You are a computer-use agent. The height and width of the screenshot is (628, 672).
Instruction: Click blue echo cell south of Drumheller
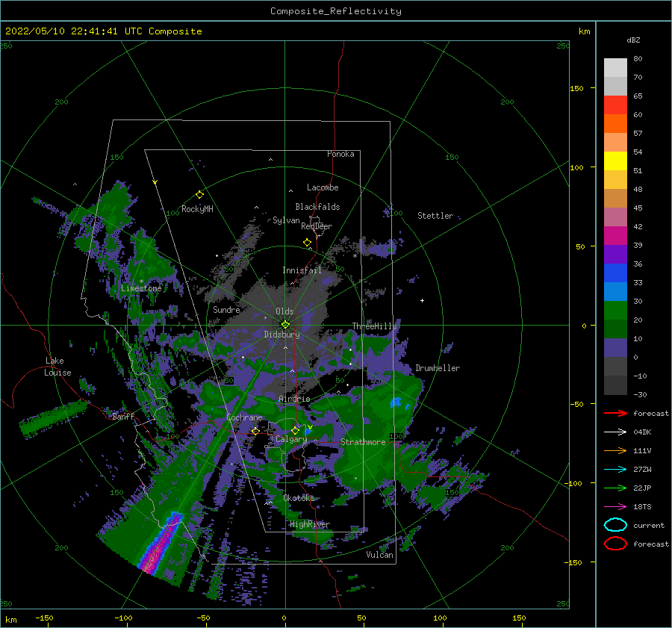point(396,402)
